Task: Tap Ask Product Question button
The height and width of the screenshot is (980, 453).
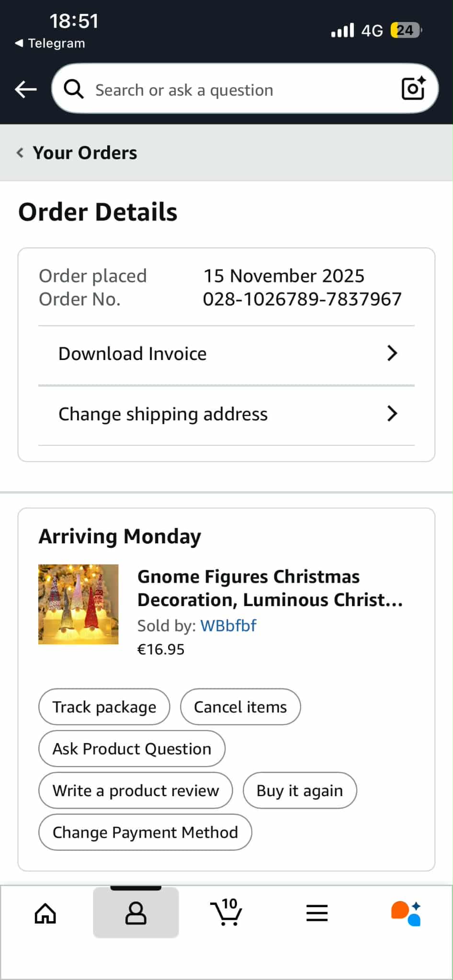Action: click(x=132, y=749)
